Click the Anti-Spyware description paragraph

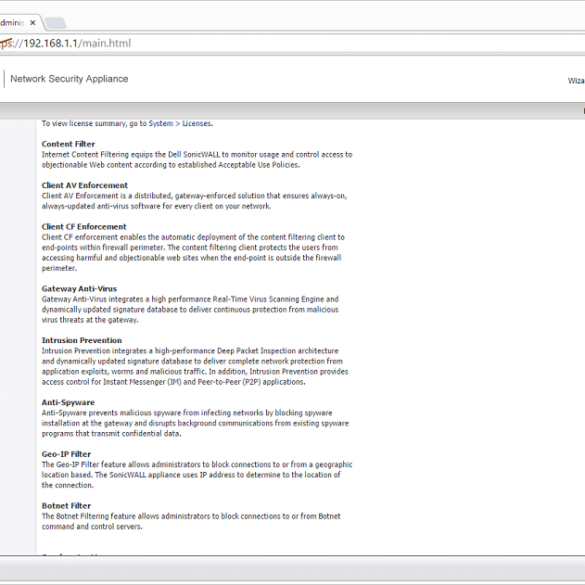click(195, 423)
